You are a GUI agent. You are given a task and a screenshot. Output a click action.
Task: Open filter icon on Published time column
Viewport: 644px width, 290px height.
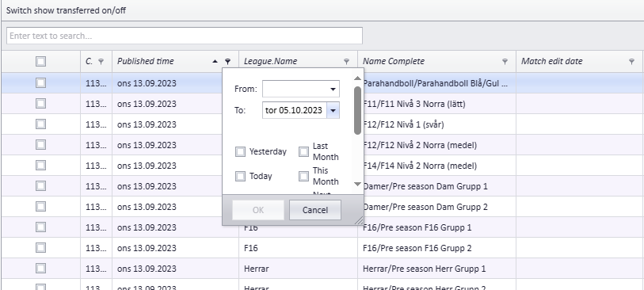(x=227, y=62)
